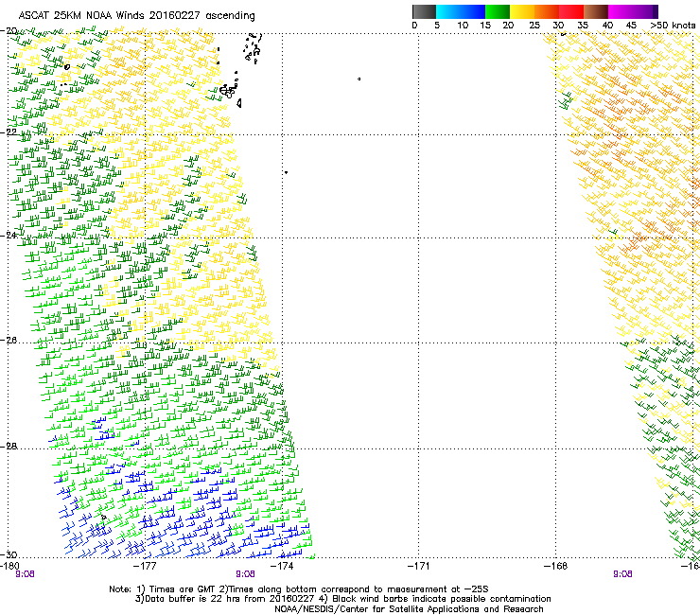Click the legend label '0'
The height and width of the screenshot is (615, 700).
coord(414,26)
